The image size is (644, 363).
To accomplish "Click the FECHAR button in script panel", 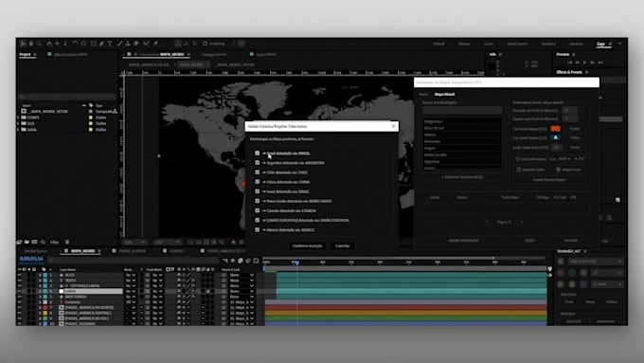I will tap(571, 241).
